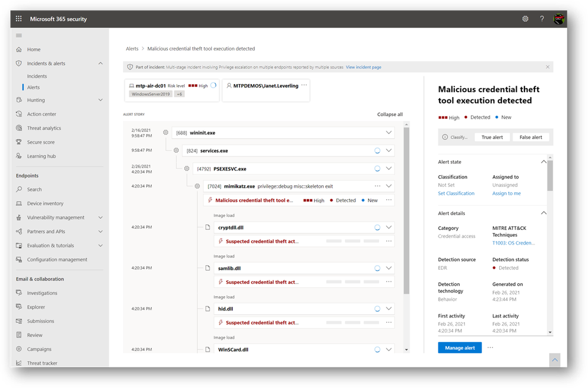Open the help question mark icon

coord(542,19)
